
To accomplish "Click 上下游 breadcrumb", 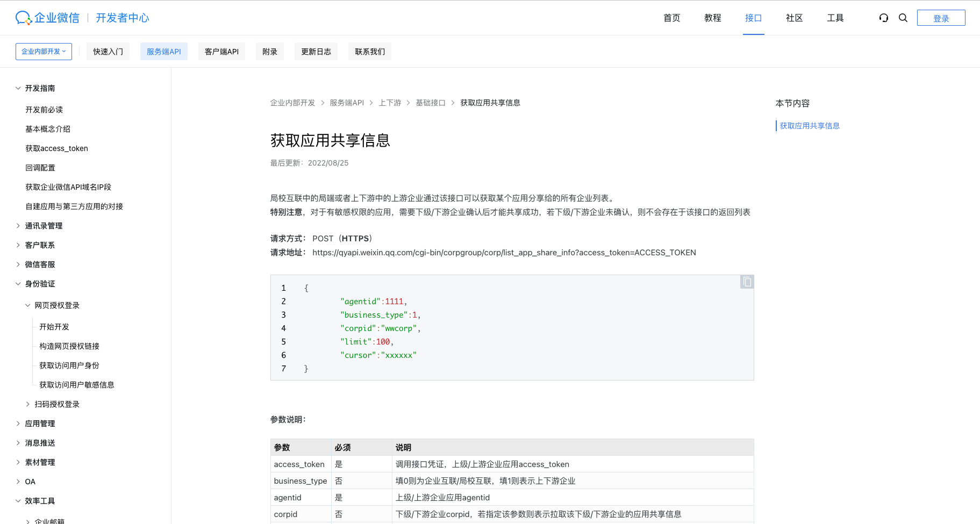I will point(390,103).
